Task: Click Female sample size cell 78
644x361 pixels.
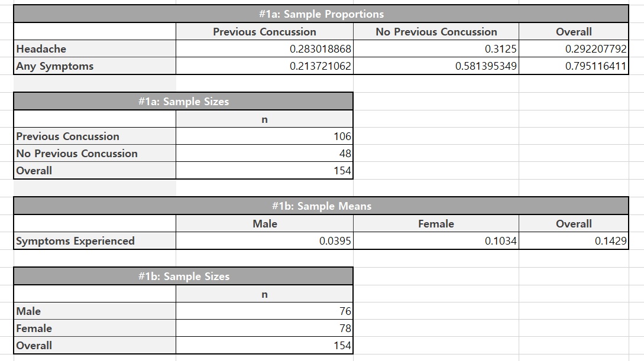Action: coord(264,328)
